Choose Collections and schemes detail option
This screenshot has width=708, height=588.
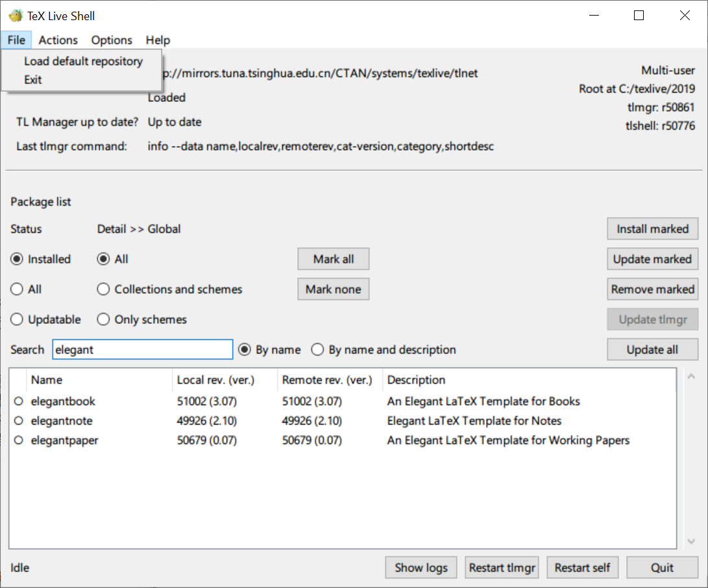[103, 289]
